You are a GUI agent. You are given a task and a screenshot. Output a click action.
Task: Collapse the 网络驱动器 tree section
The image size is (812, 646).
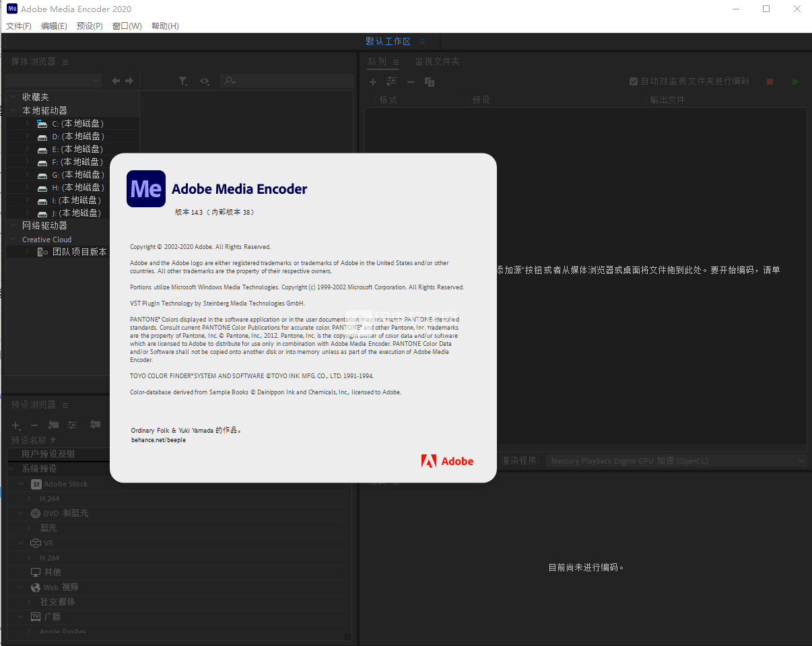tap(13, 225)
